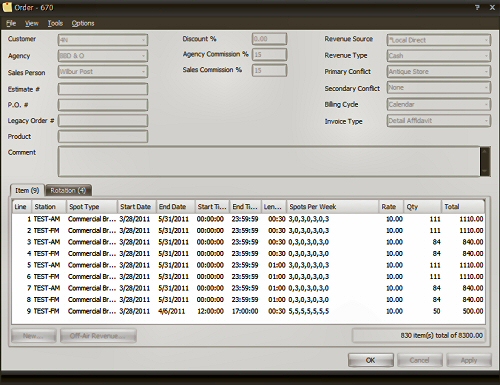
Task: Click the 4/6/2011 end date cell
Action: 172,311
